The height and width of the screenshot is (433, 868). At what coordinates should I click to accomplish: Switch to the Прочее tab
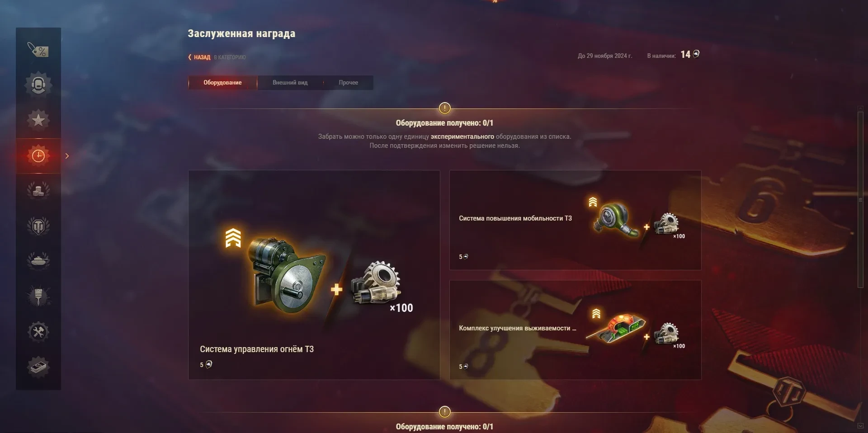348,83
